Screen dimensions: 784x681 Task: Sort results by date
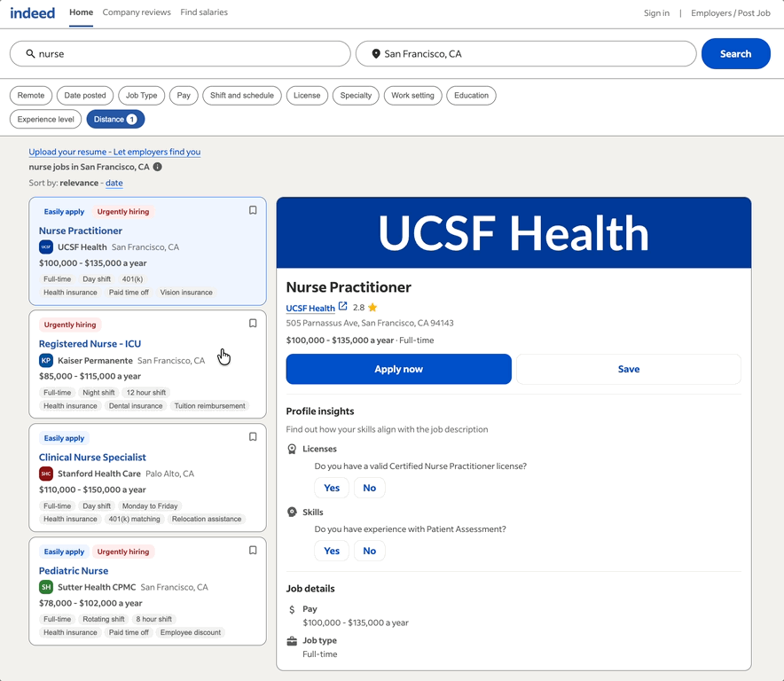(114, 183)
